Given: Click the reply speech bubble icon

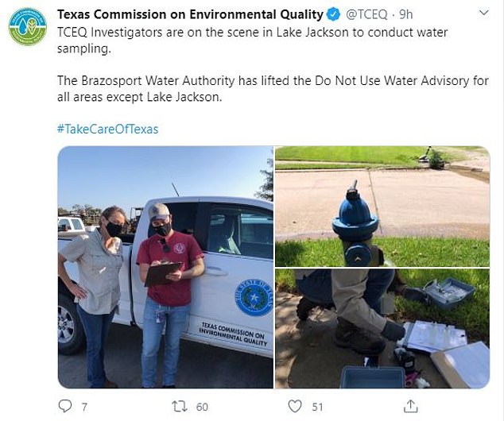Looking at the screenshot, I should (x=65, y=406).
